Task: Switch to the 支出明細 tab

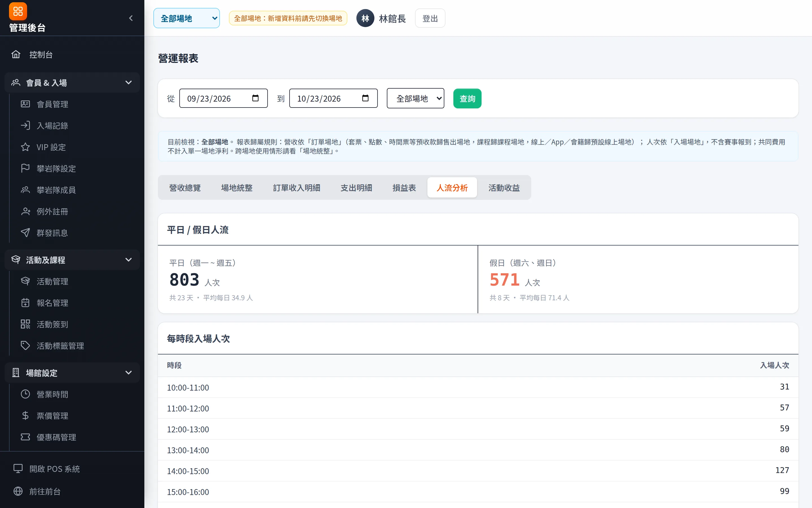Action: [356, 188]
